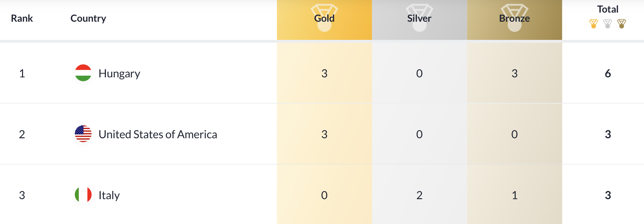Click the Italy flag icon
644x224 pixels.
83,195
